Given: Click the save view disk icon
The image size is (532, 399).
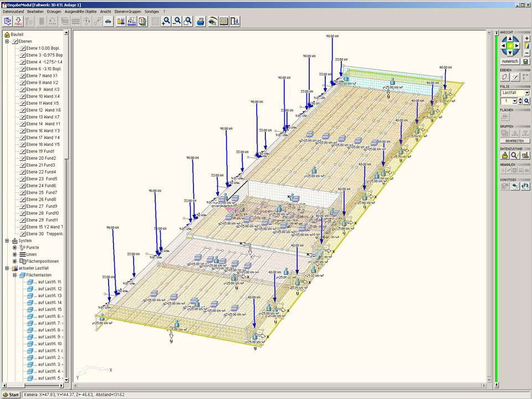Looking at the screenshot, I should point(526,61).
